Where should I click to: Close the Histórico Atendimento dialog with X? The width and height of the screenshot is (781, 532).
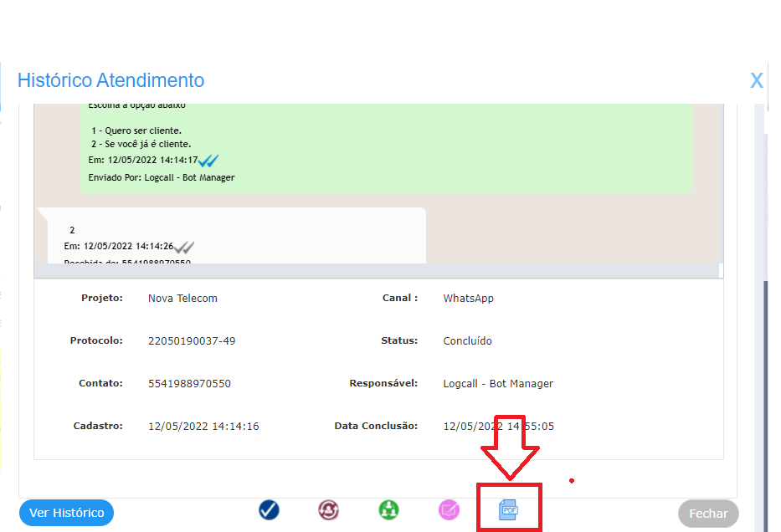click(757, 80)
